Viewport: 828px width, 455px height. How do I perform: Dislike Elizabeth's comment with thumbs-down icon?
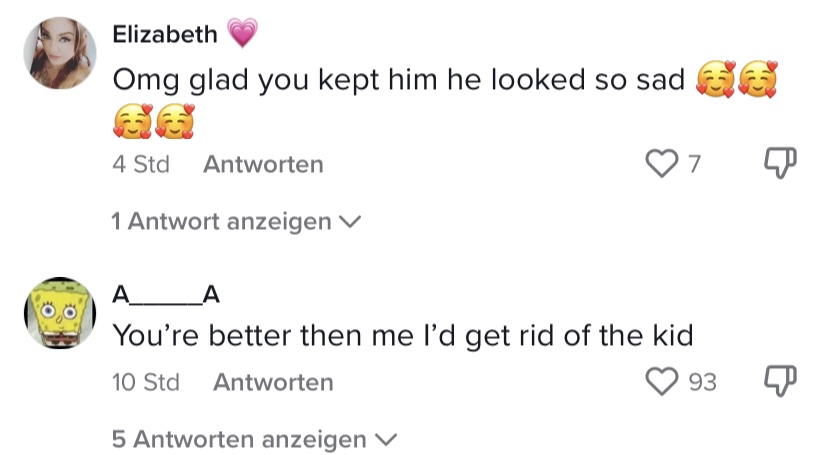tap(780, 163)
